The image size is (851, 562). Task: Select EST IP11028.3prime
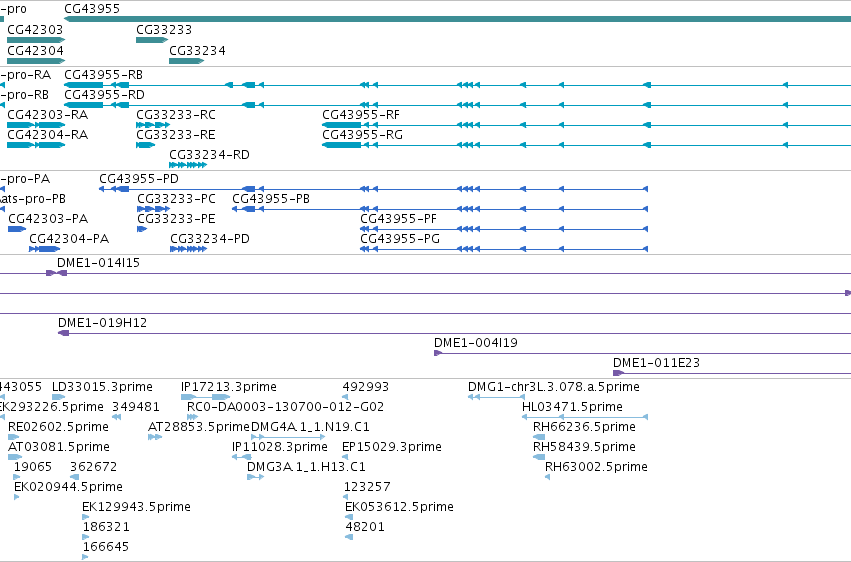point(242,458)
